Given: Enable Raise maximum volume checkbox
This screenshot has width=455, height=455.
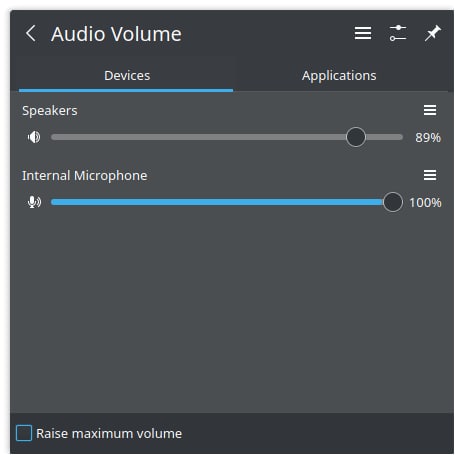Looking at the screenshot, I should [24, 433].
